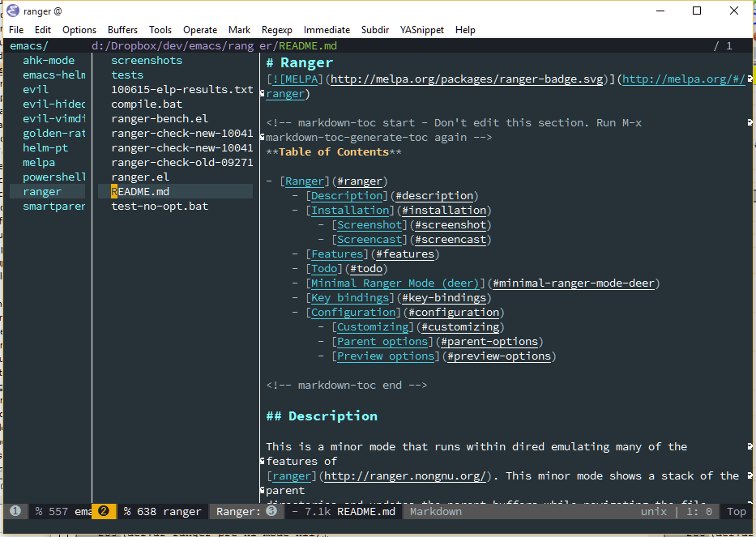Click the #minimal-ranger-mode-deer anchor

(574, 283)
